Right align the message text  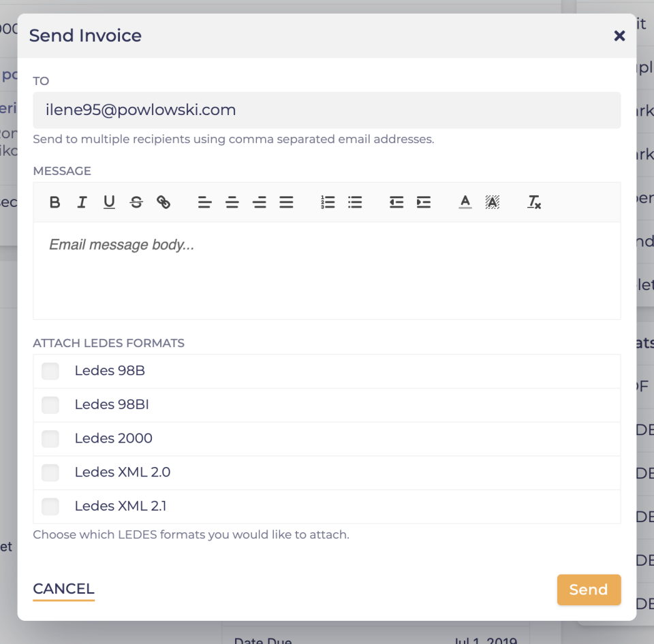[x=259, y=202]
